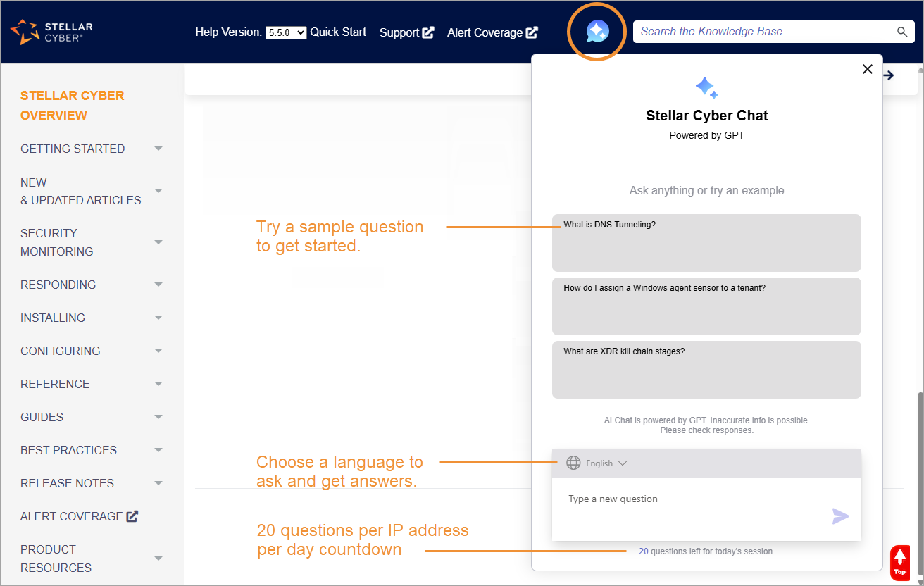Open the Alert Coverage header link
924x586 pixels.
[x=492, y=32]
